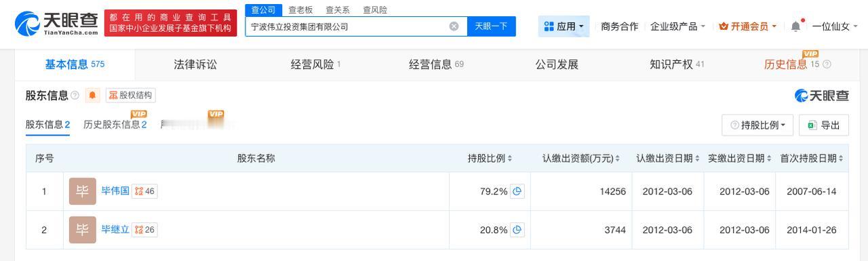Open the 持股比例 dropdown filter
Screen dimensions: 868x261
coord(757,125)
